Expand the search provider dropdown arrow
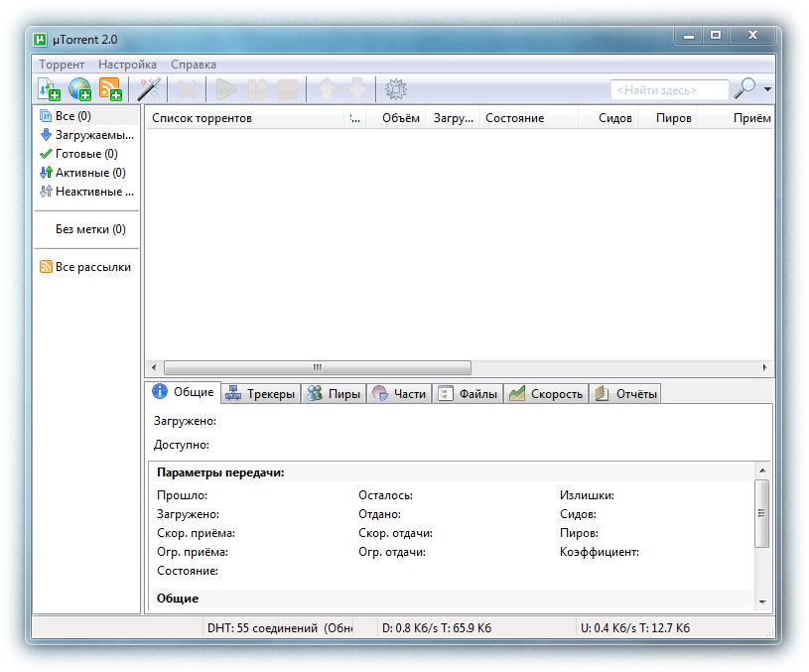Image resolution: width=809 pixels, height=672 pixels. click(767, 90)
